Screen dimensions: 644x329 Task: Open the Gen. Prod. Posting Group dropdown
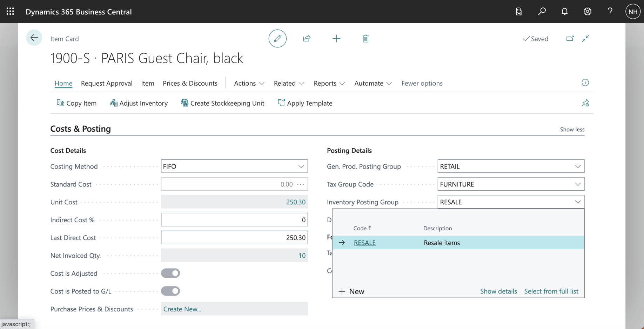(x=578, y=166)
